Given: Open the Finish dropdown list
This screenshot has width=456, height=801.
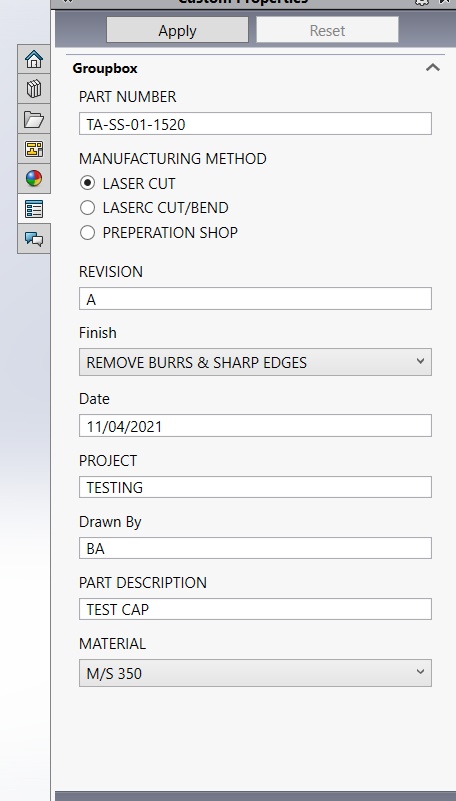Looking at the screenshot, I should pos(255,362).
